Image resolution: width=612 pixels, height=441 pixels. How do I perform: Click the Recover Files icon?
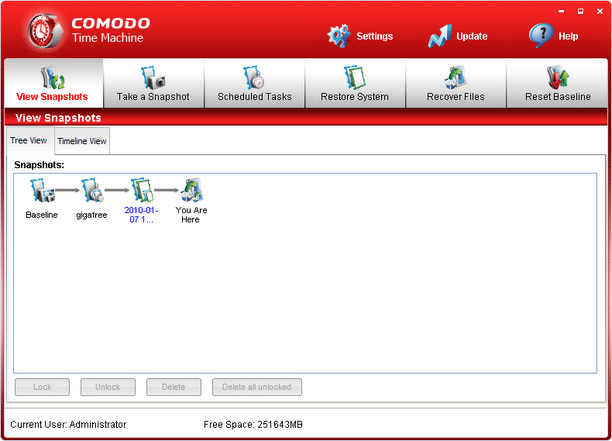(455, 77)
